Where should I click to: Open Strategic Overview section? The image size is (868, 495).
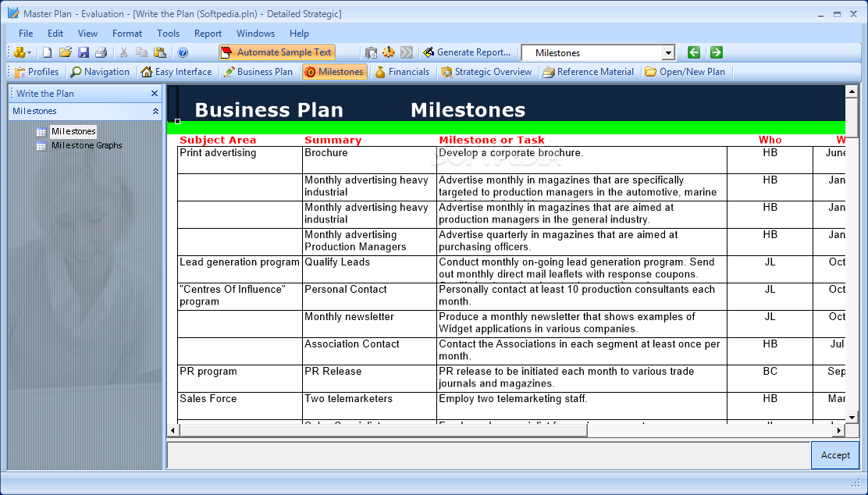point(486,72)
